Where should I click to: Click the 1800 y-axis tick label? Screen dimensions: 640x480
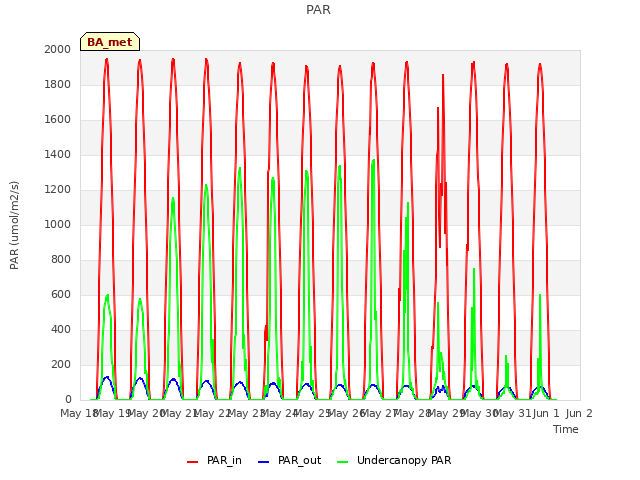tap(58, 84)
